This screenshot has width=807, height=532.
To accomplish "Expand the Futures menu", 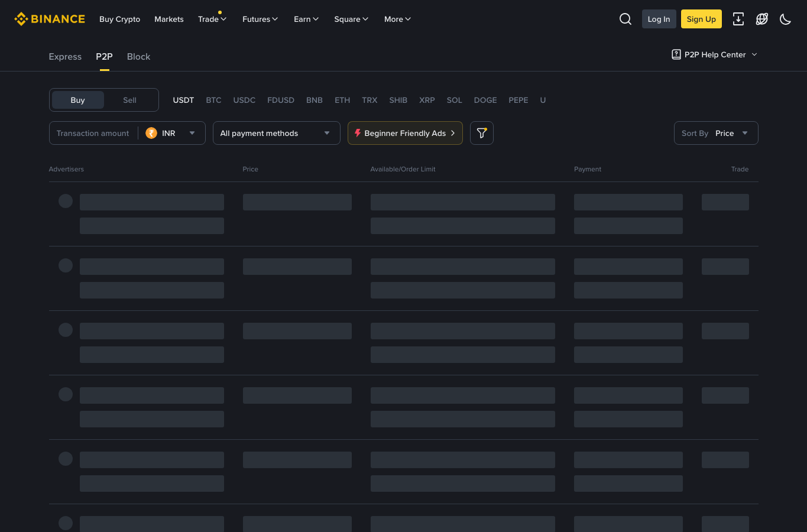I will (x=260, y=19).
